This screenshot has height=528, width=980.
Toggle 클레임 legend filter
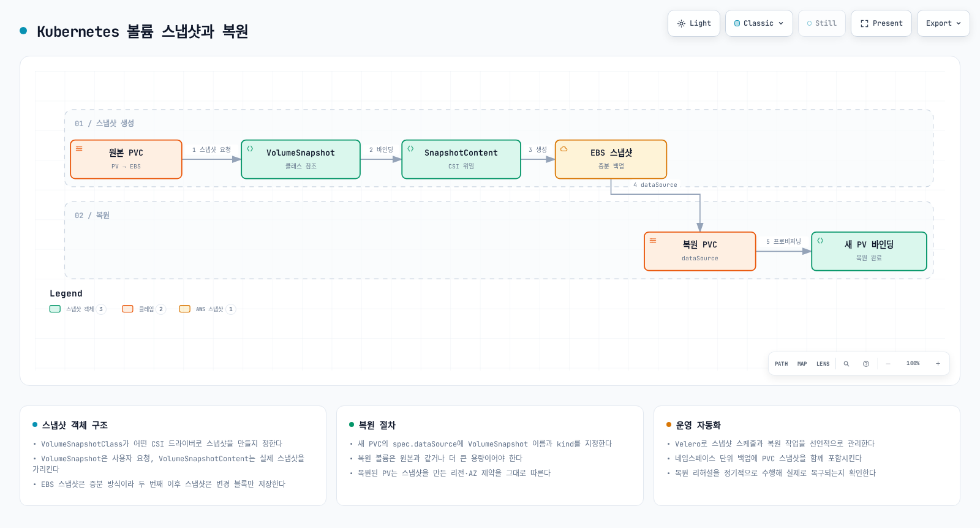144,309
